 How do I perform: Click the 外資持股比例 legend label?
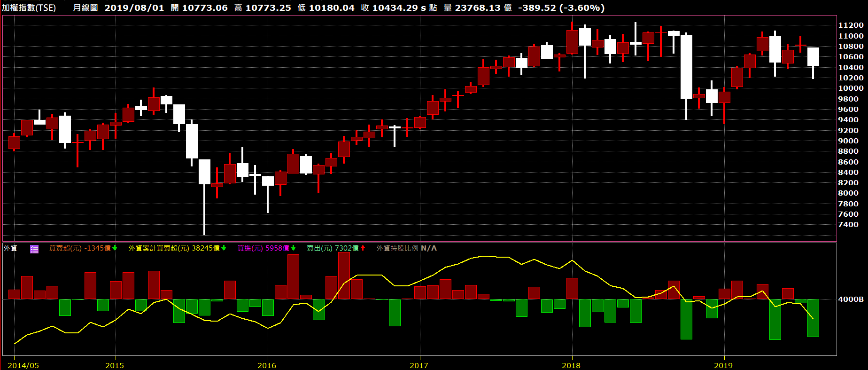tap(397, 248)
